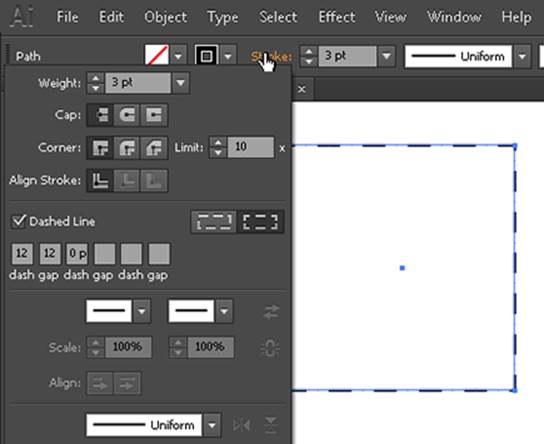
Task: Click the fill color swatch with red slash
Action: 157,55
